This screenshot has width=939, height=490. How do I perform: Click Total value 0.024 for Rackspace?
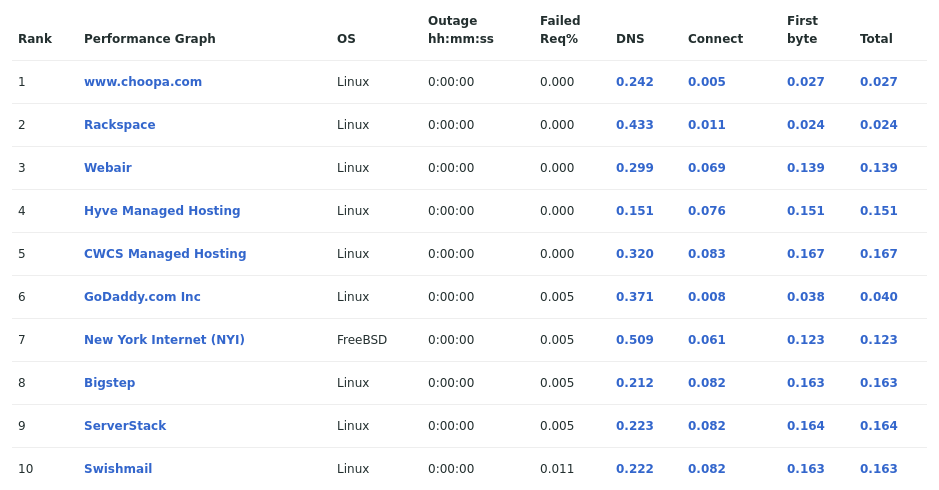coord(879,125)
